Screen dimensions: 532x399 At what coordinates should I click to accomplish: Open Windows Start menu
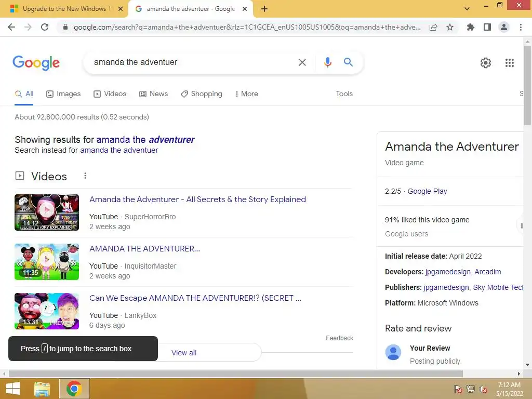[x=13, y=389]
